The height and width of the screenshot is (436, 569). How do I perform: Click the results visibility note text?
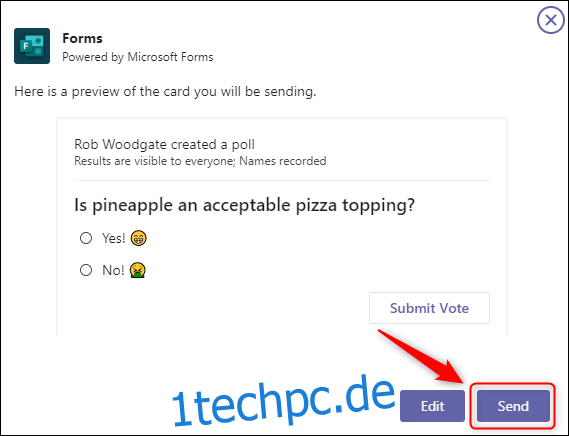[x=200, y=161]
